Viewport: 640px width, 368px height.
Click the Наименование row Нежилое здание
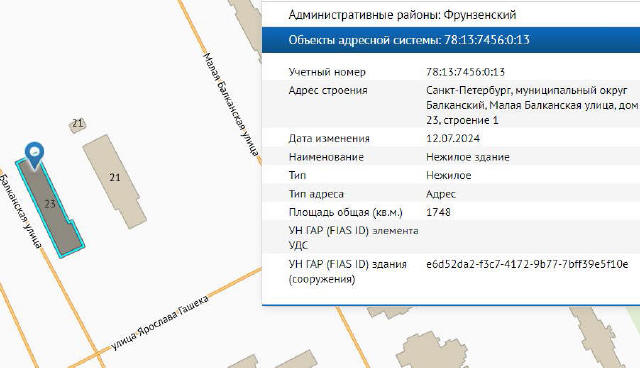[451, 157]
